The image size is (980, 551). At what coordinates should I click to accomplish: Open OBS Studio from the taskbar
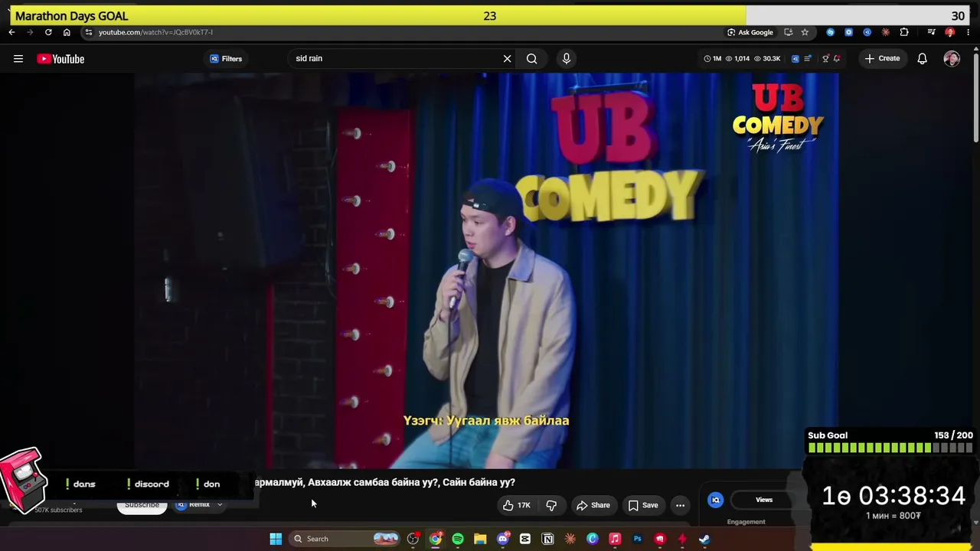tap(413, 539)
